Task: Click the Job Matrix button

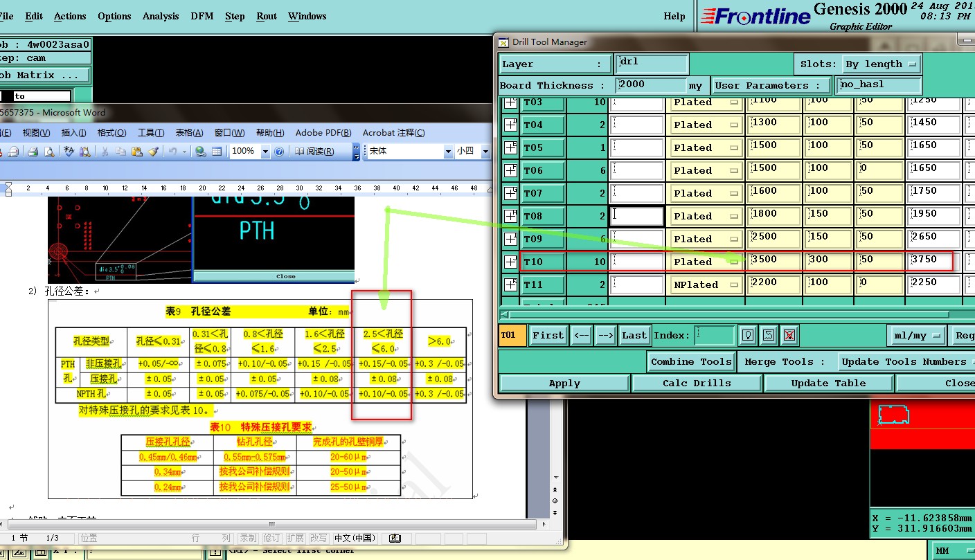Action: (45, 75)
